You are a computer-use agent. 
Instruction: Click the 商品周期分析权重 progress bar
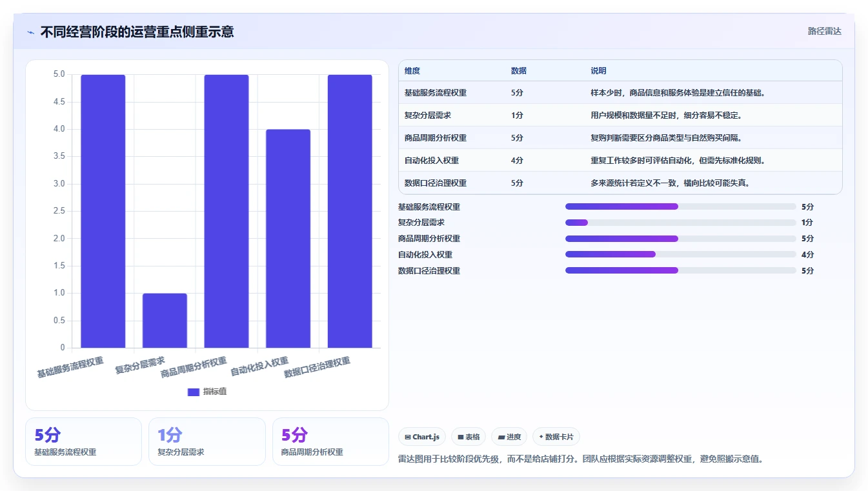click(x=681, y=239)
